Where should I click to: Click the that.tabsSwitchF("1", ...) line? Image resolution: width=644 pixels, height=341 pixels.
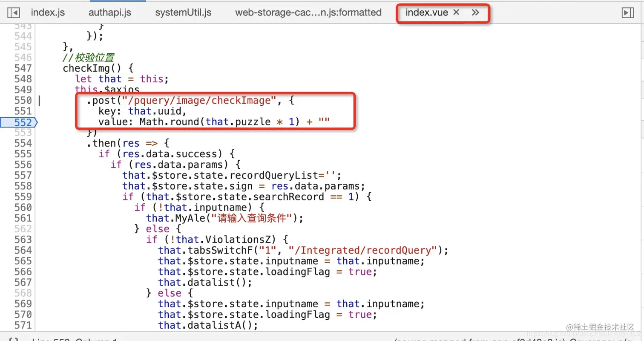[x=303, y=250]
